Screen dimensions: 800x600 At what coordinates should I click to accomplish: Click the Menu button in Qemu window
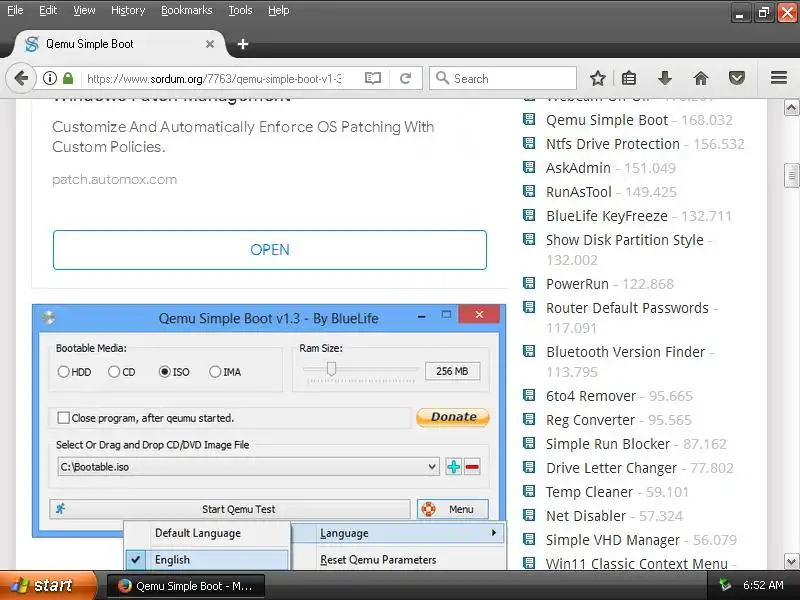pos(453,509)
